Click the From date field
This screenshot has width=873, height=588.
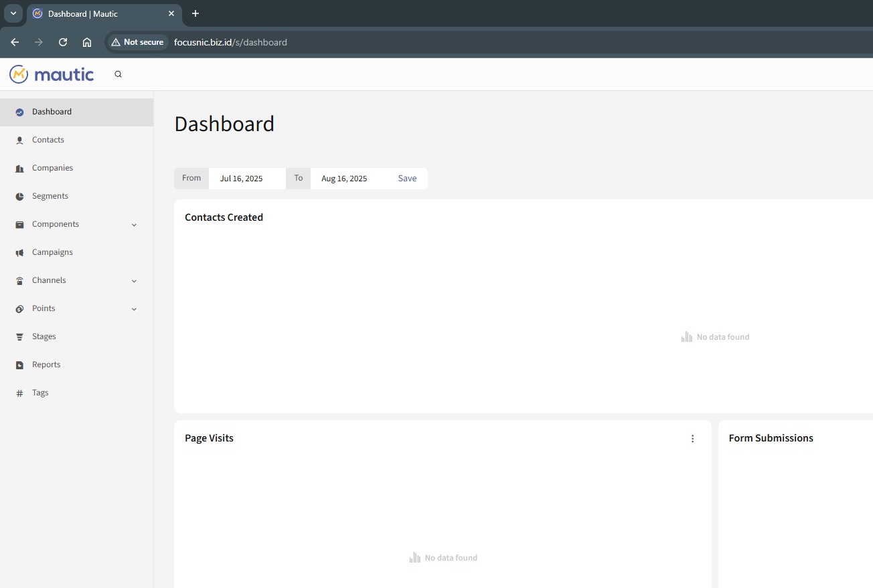[x=246, y=179]
